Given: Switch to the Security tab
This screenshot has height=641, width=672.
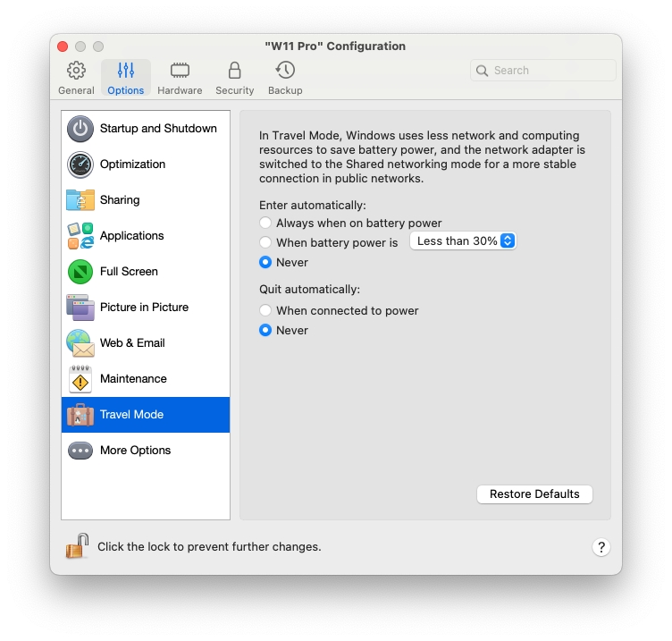Looking at the screenshot, I should (234, 79).
